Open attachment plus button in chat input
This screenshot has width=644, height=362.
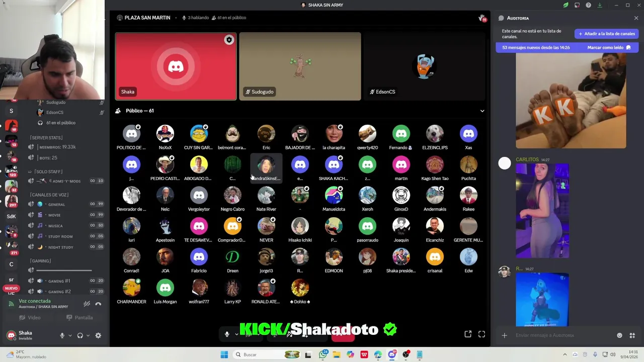pyautogui.click(x=505, y=335)
